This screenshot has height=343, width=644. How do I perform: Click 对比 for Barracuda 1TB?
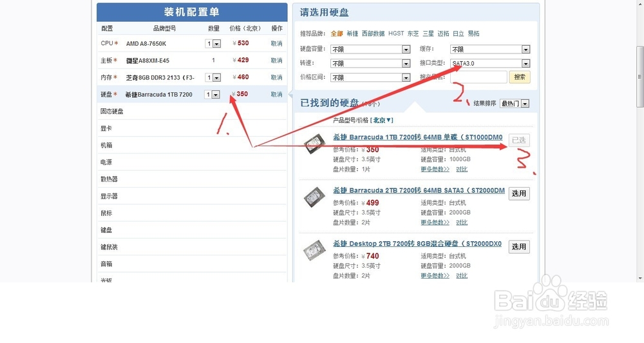click(x=462, y=169)
